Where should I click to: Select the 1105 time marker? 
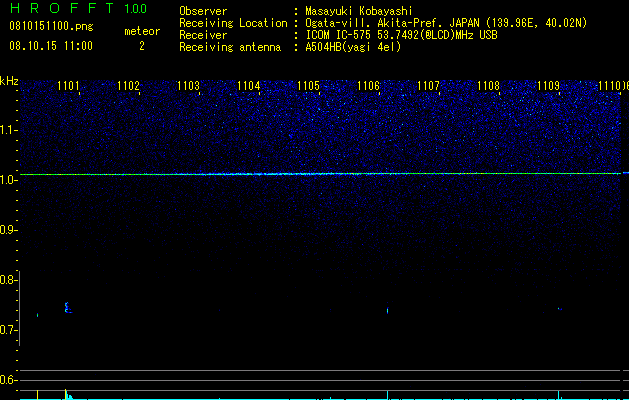[x=308, y=86]
